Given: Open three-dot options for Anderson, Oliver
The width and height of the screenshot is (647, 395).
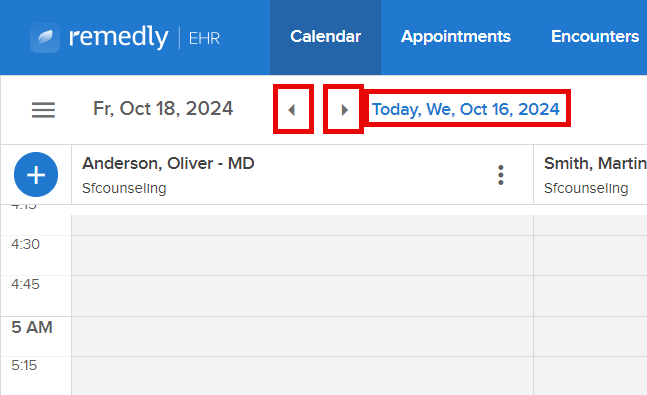Looking at the screenshot, I should point(501,175).
